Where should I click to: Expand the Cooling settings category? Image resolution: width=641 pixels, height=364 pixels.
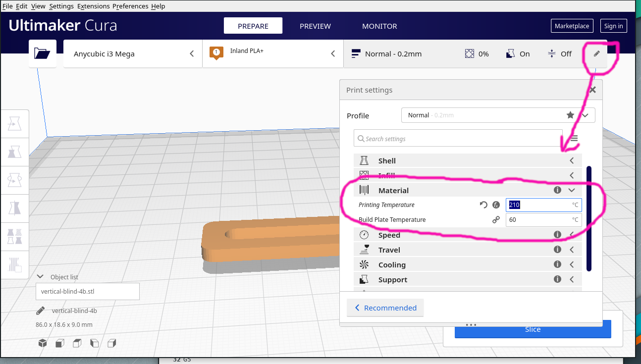(x=468, y=264)
